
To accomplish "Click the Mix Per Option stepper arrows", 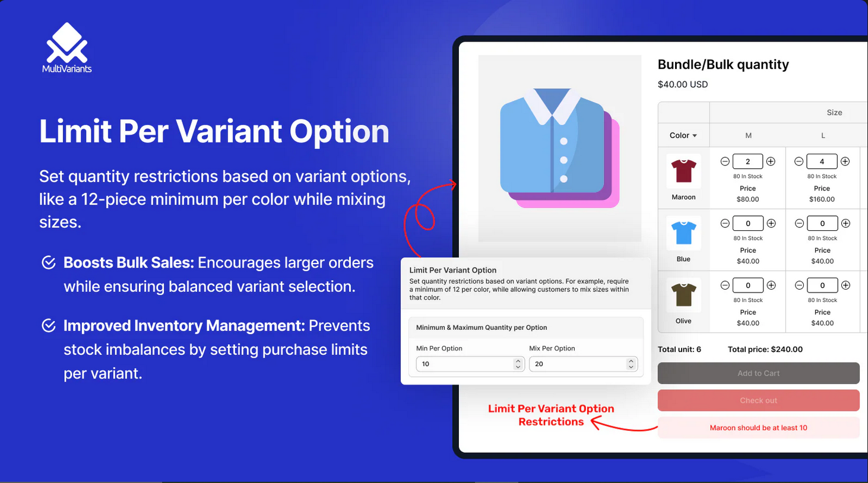I will pyautogui.click(x=631, y=364).
